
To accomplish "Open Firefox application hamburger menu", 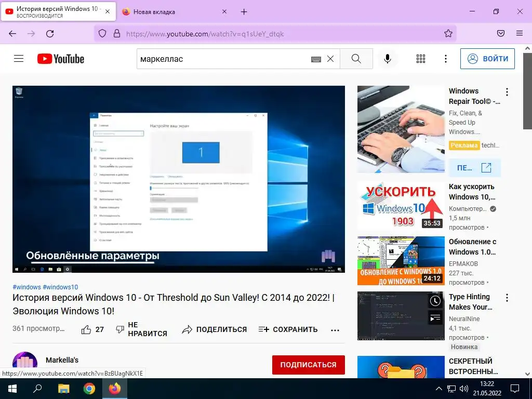I will pos(520,33).
